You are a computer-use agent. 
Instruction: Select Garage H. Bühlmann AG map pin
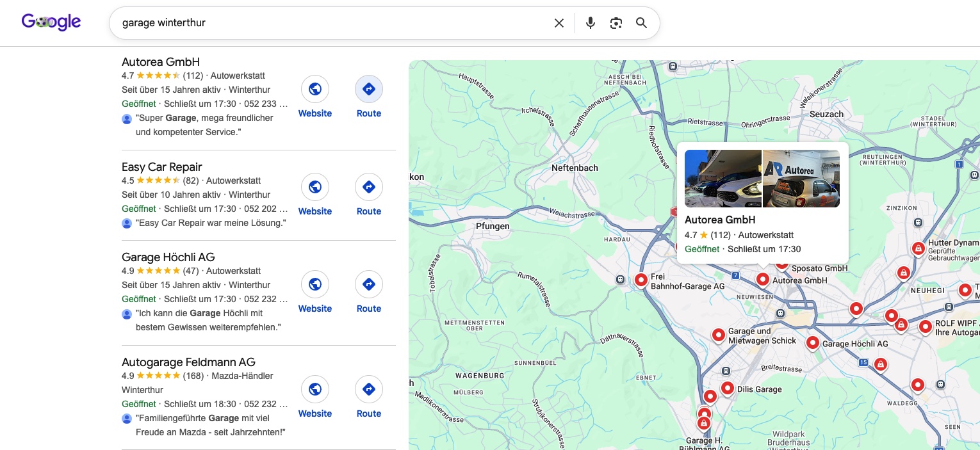click(703, 423)
